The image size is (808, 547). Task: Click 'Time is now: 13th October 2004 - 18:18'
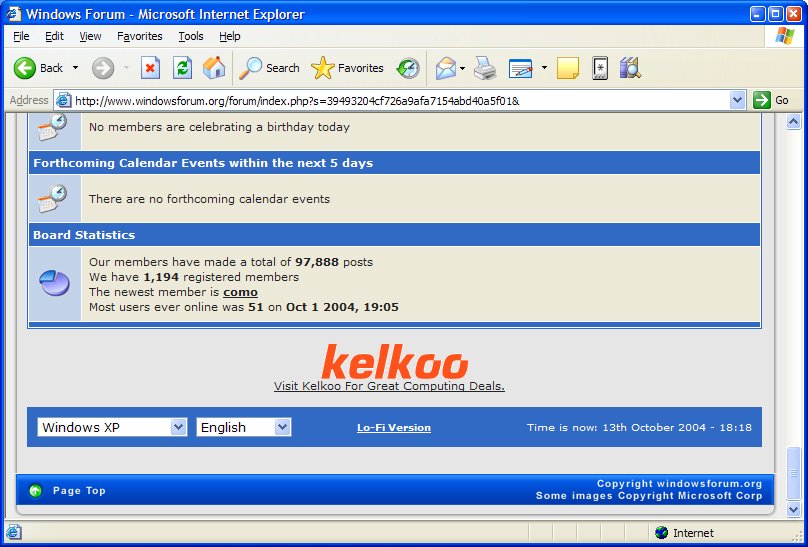pyautogui.click(x=639, y=427)
